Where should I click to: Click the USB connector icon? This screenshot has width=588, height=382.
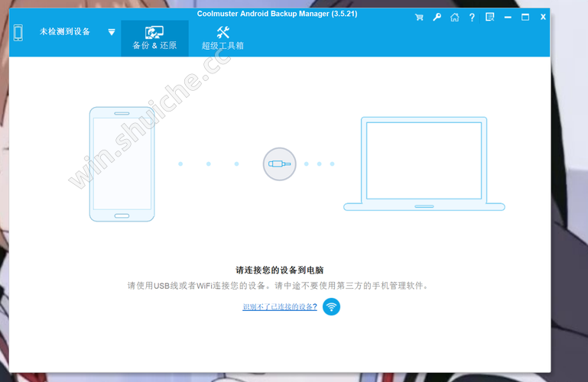(x=279, y=164)
